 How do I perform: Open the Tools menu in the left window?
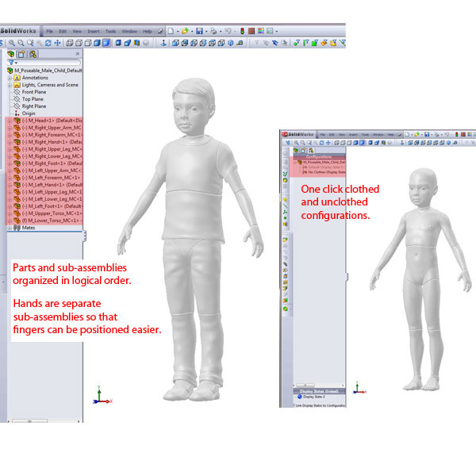point(110,31)
